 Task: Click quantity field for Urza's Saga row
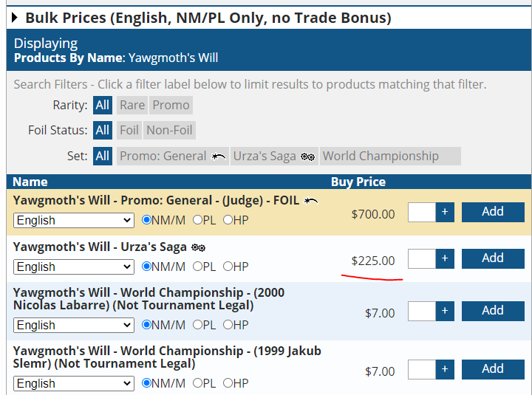[x=422, y=259]
